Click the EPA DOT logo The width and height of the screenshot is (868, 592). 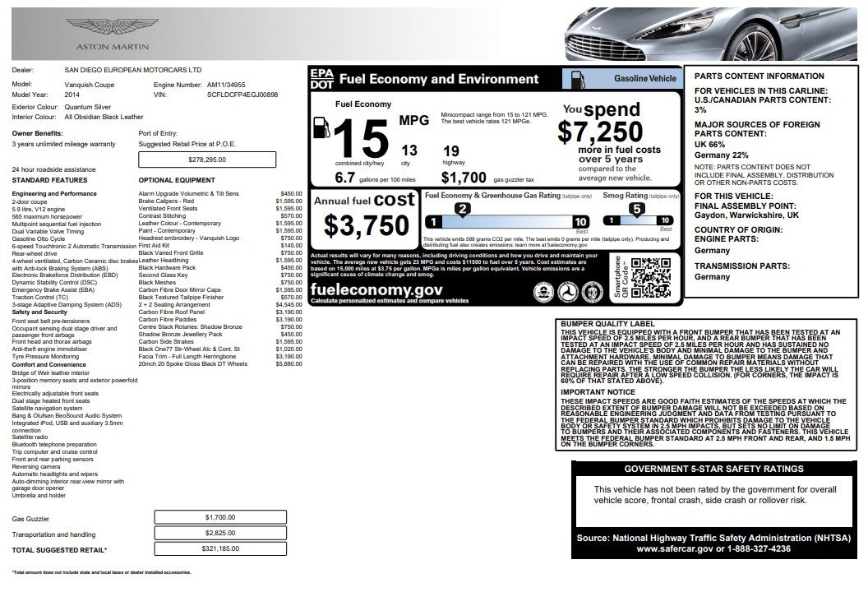[321, 79]
